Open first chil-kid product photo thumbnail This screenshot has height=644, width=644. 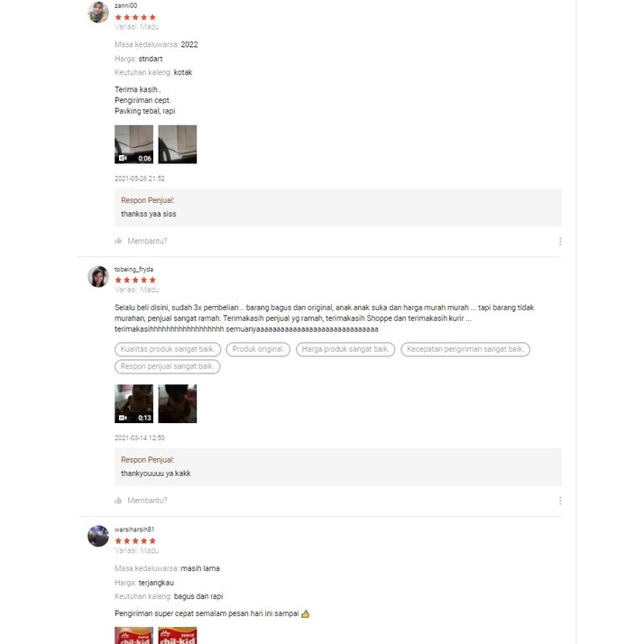(x=133, y=635)
